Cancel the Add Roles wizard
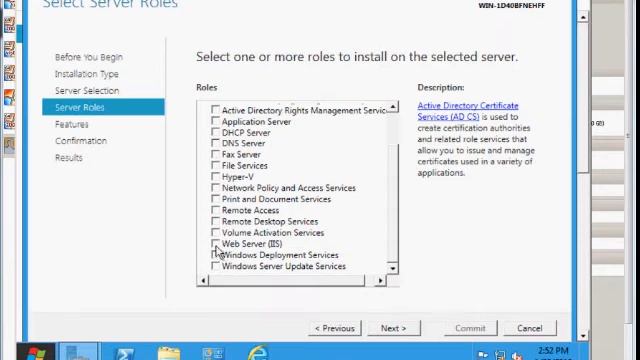 pos(529,328)
